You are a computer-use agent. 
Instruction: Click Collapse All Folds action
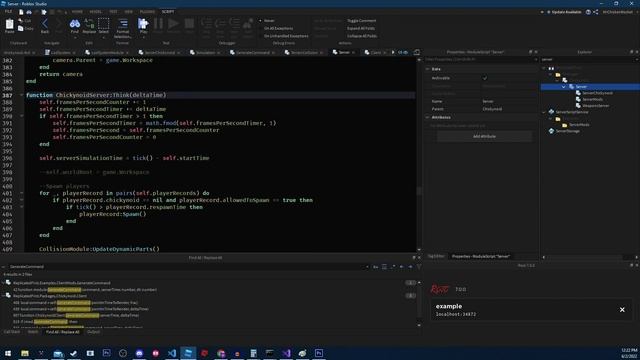tap(362, 36)
